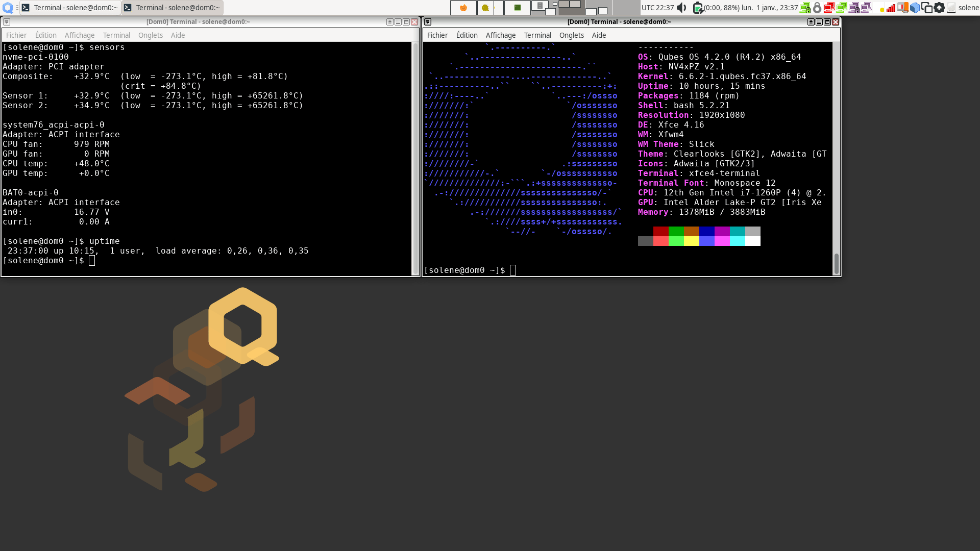This screenshot has height=551, width=980.
Task: Open Onglets menu in right terminal
Action: click(571, 35)
